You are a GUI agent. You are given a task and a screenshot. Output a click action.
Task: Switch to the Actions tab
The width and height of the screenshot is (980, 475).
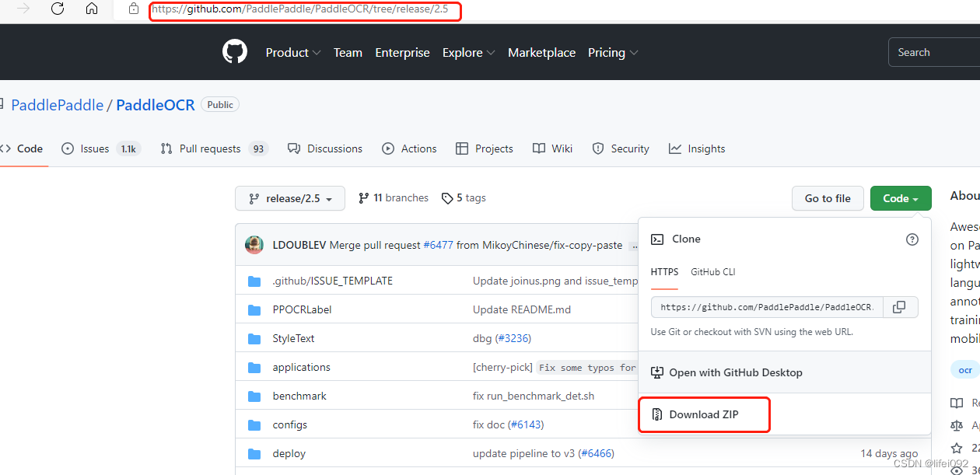coord(410,148)
